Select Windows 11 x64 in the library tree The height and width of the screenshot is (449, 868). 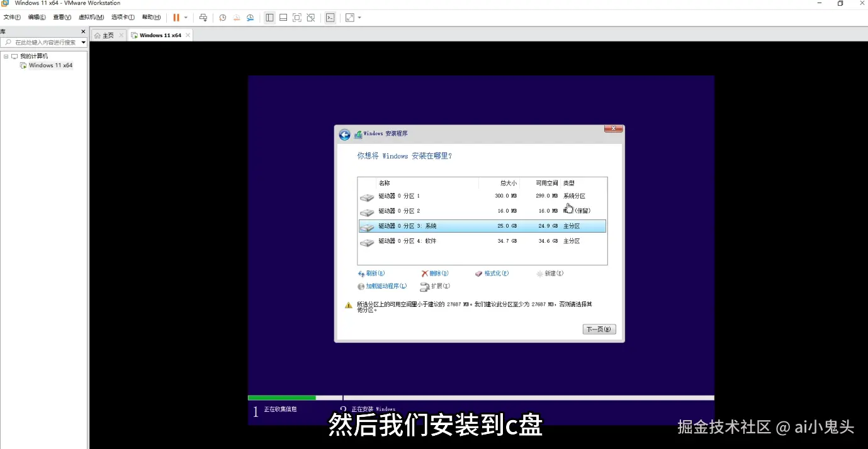click(50, 65)
